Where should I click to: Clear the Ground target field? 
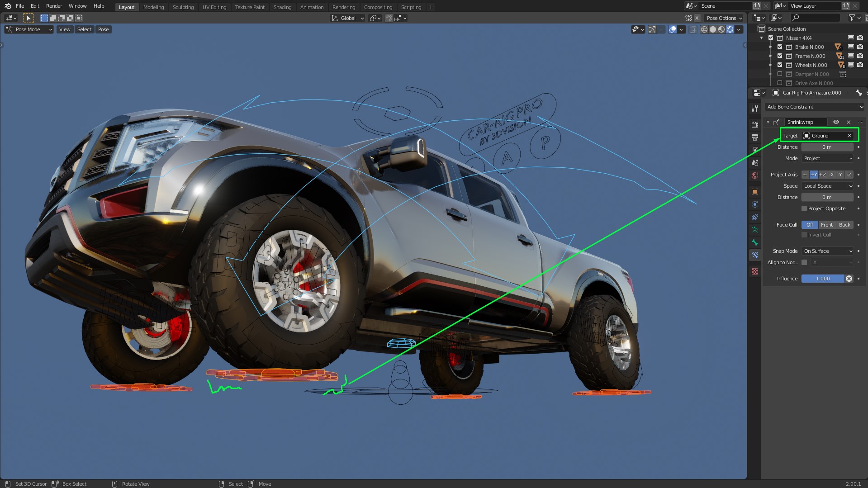pos(849,136)
